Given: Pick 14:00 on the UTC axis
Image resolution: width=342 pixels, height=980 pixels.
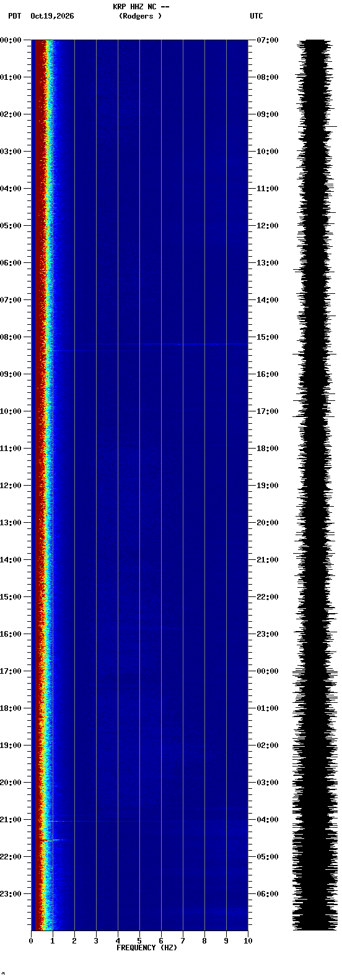Looking at the screenshot, I should coord(268,300).
